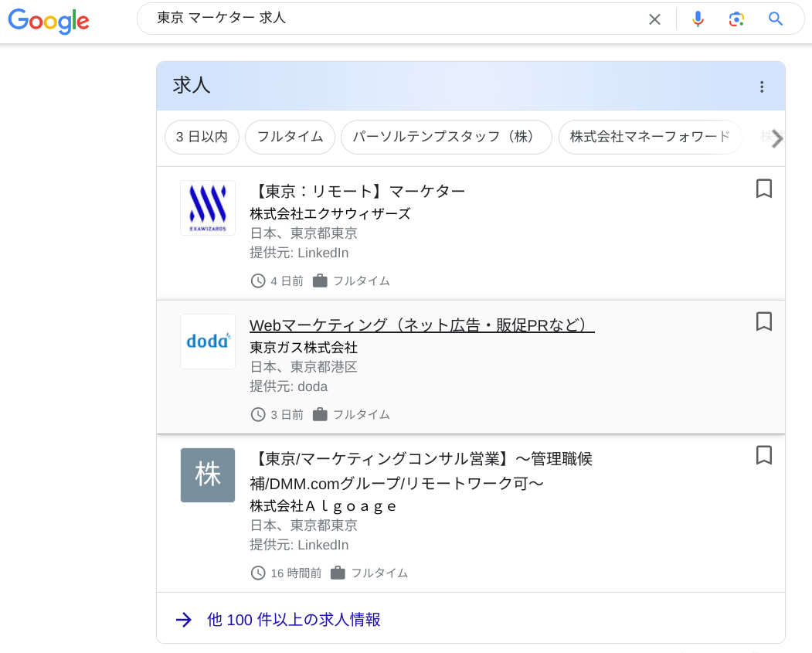Bookmark the 東京ガス Webマーケティング job

[764, 321]
